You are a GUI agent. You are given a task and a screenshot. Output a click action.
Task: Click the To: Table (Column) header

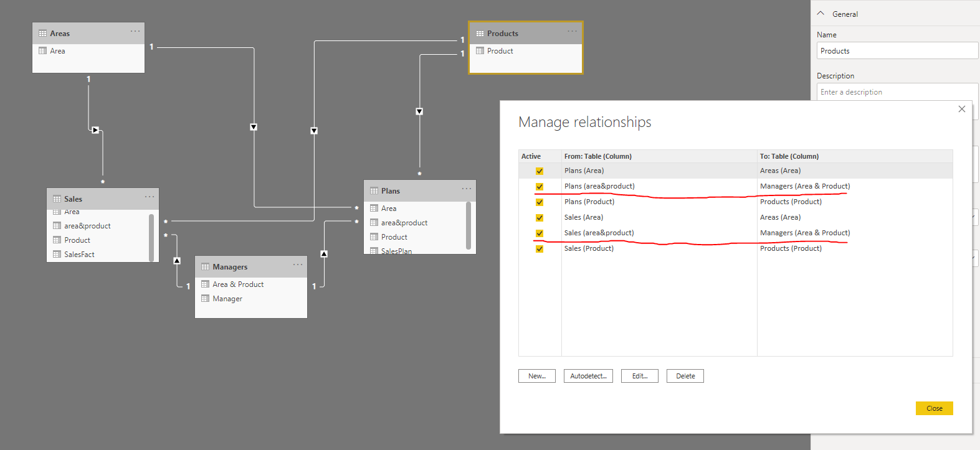tap(855, 156)
